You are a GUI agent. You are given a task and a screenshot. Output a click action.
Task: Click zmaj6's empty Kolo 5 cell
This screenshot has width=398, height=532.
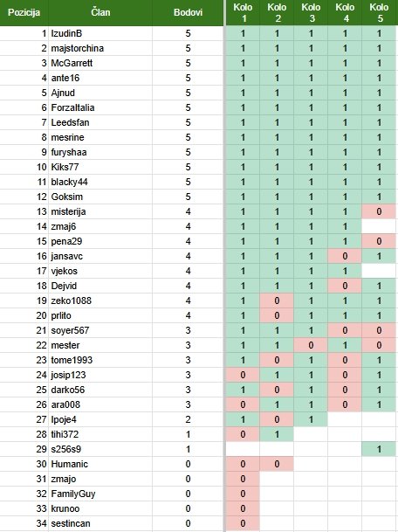point(379,226)
